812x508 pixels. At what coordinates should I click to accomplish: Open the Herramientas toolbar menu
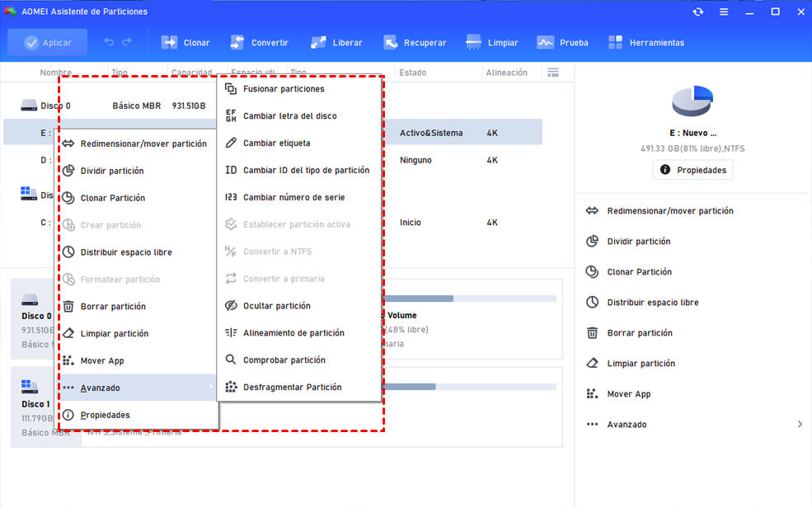click(x=646, y=42)
